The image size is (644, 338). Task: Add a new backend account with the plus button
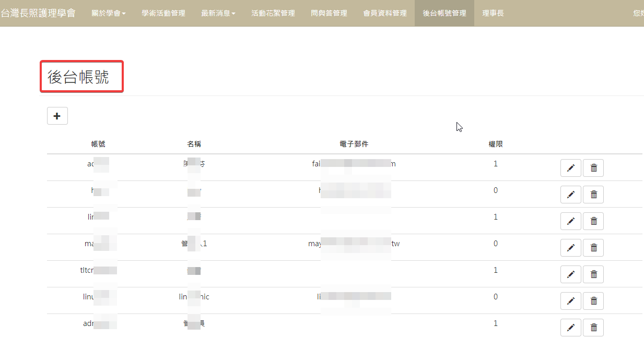(57, 116)
